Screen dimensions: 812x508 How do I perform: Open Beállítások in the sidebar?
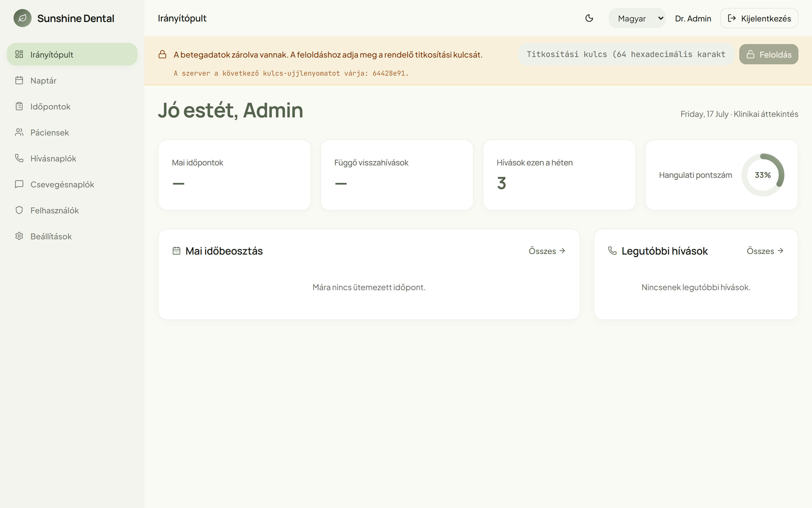click(72, 236)
